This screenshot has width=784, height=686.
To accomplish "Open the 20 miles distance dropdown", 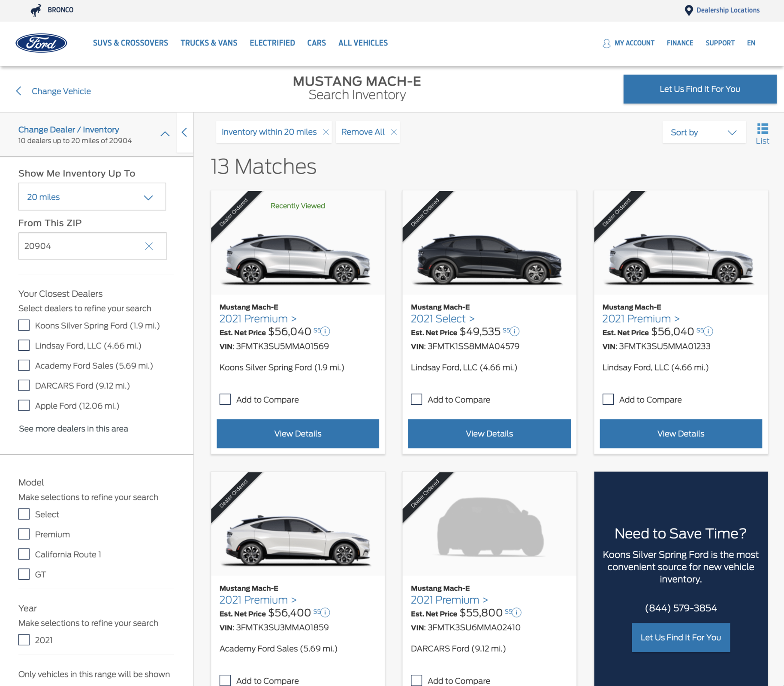I will coord(92,197).
